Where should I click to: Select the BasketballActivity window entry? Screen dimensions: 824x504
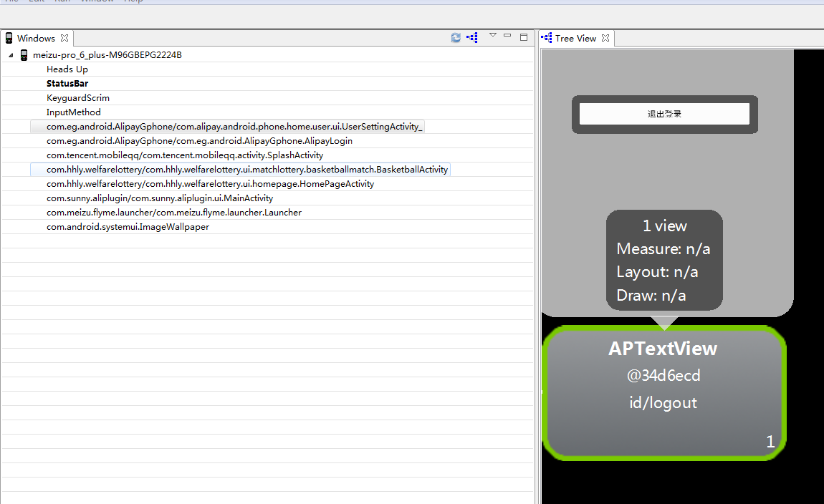point(247,170)
